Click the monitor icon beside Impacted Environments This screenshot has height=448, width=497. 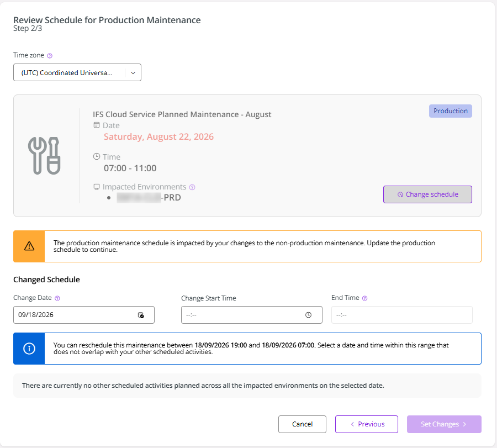click(97, 187)
